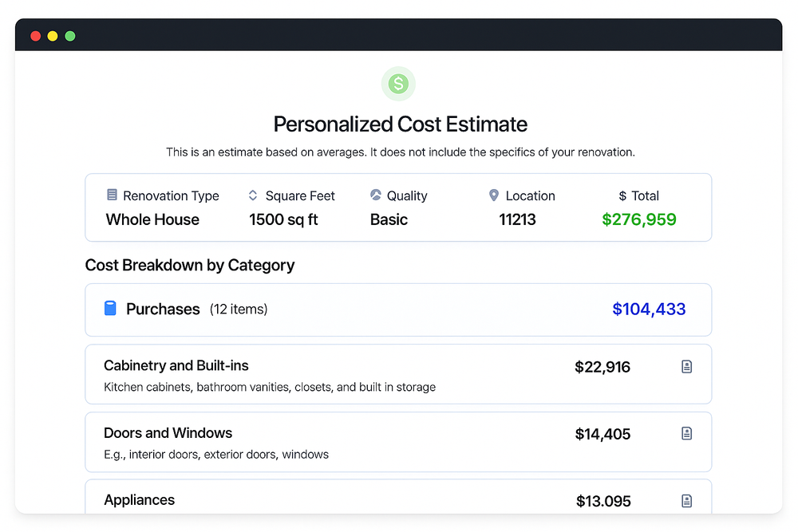Open details icon for Cabinetry and Built-ins

tap(686, 367)
